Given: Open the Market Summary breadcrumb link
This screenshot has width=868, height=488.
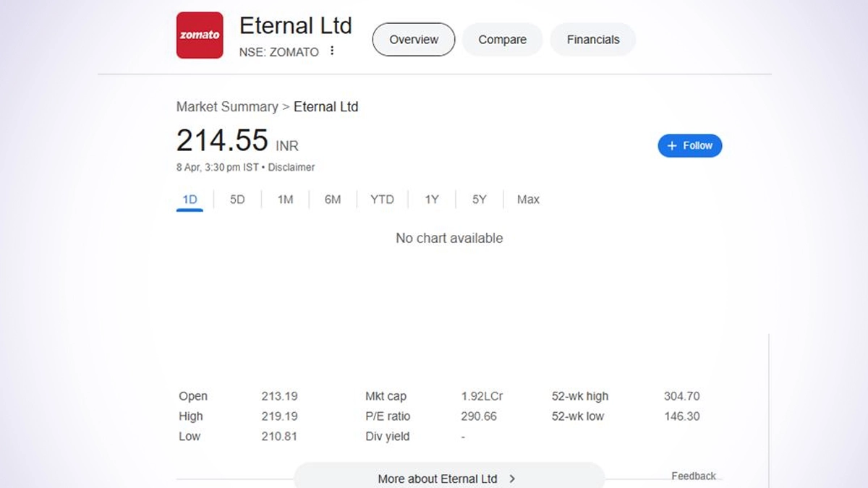Looking at the screenshot, I should (x=227, y=107).
